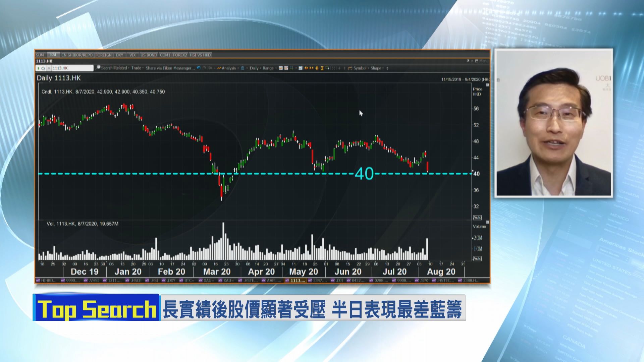Click the green Symbol insert icon
This screenshot has width=644, height=362.
(x=350, y=68)
